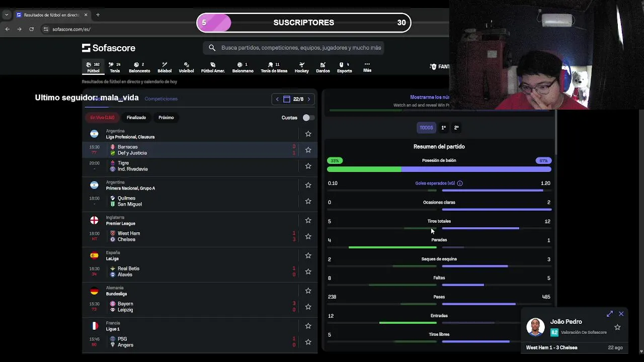This screenshot has width=644, height=362.
Task: Click the Paradas stat bar
Action: [x=439, y=247]
